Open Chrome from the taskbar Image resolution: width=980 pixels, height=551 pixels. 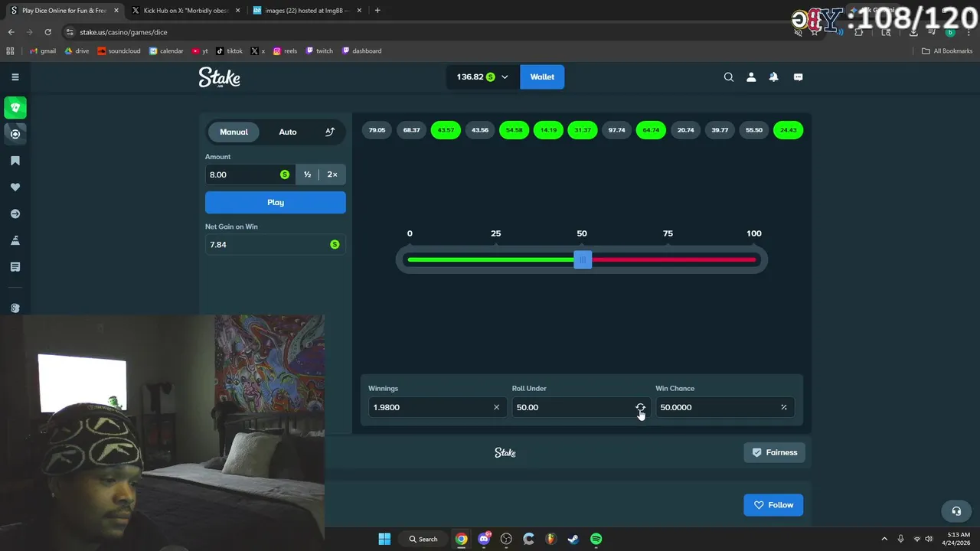tap(461, 539)
